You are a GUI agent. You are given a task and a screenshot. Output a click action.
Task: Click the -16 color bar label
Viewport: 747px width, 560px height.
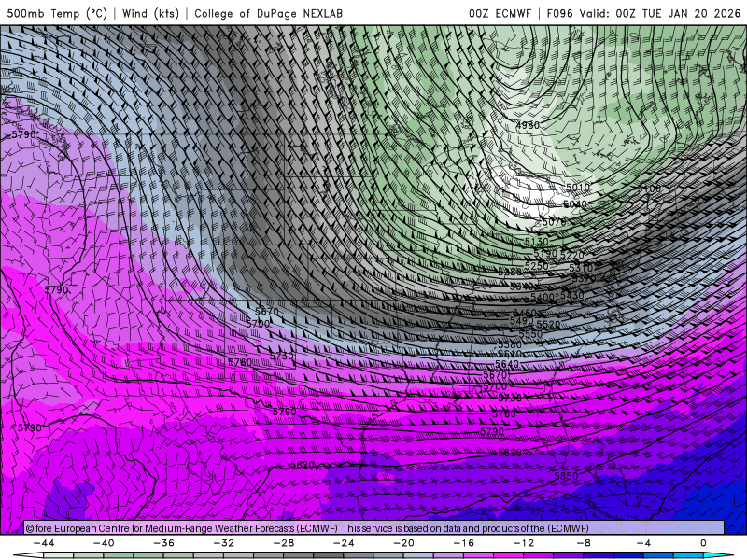click(464, 543)
